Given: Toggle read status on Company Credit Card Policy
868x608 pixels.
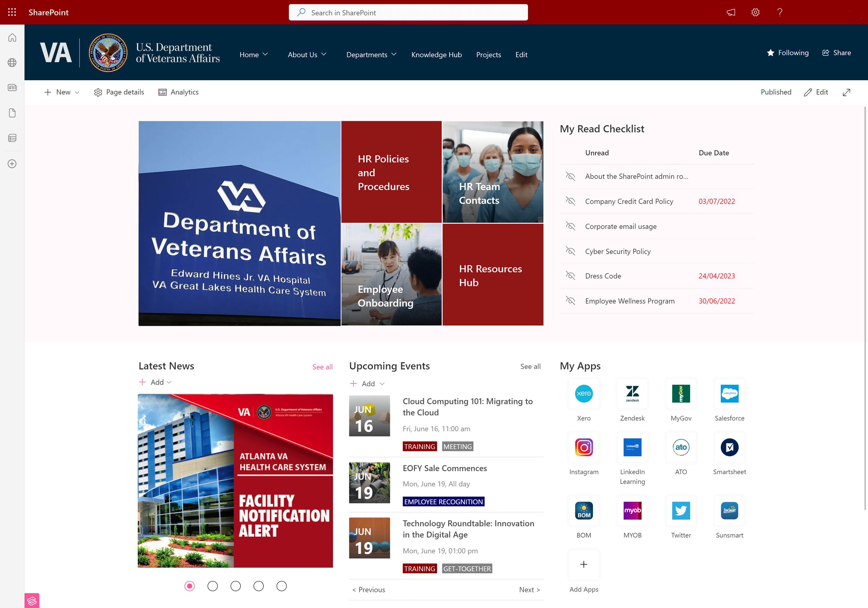Looking at the screenshot, I should point(570,201).
